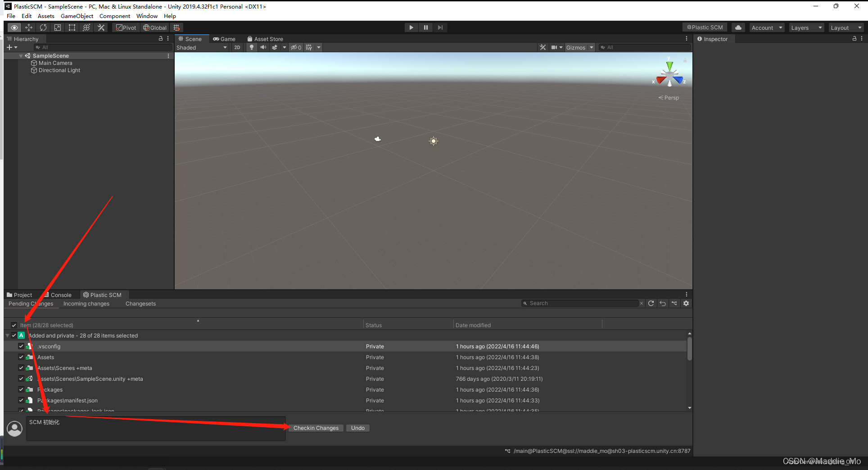Toggle hidden objects visibility counter
Screen dimensions: 868x470
(296, 47)
